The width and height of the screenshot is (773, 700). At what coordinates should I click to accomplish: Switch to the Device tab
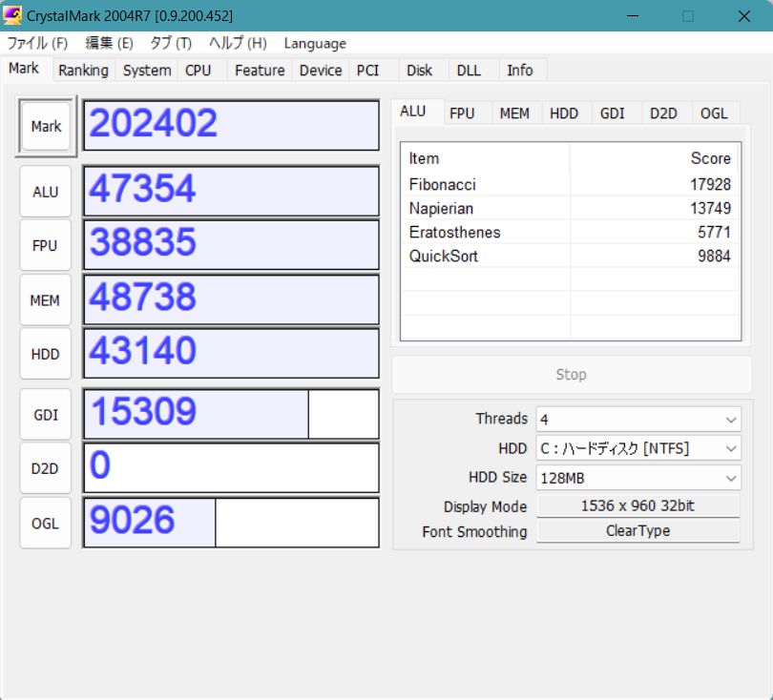321,71
